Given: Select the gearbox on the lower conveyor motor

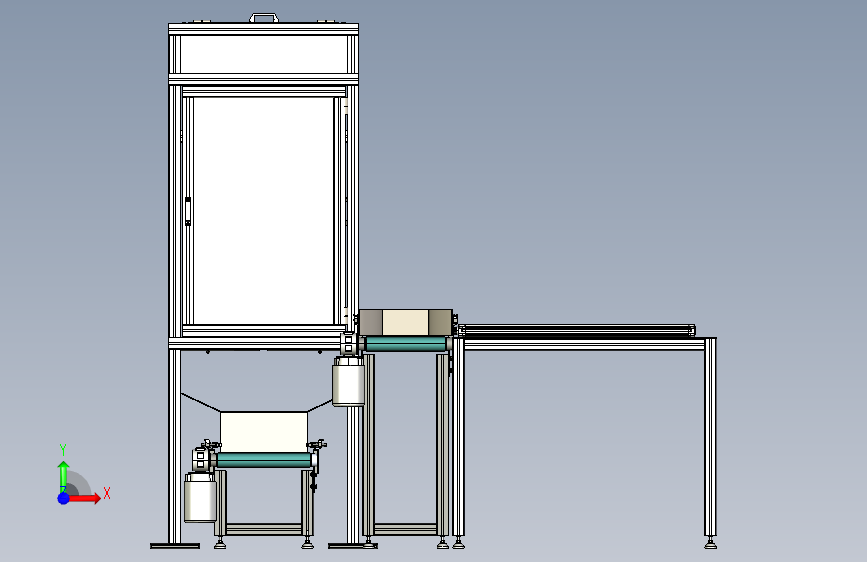Looking at the screenshot, I should [x=202, y=459].
